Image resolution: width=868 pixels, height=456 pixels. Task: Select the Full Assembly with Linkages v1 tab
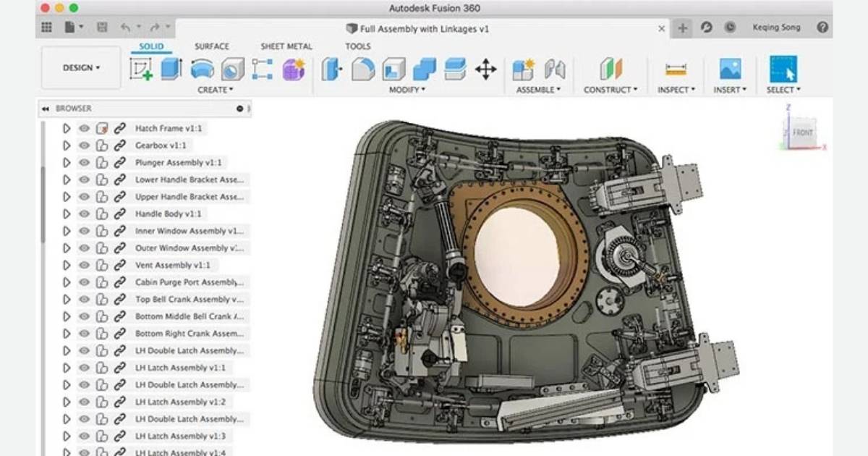424,28
